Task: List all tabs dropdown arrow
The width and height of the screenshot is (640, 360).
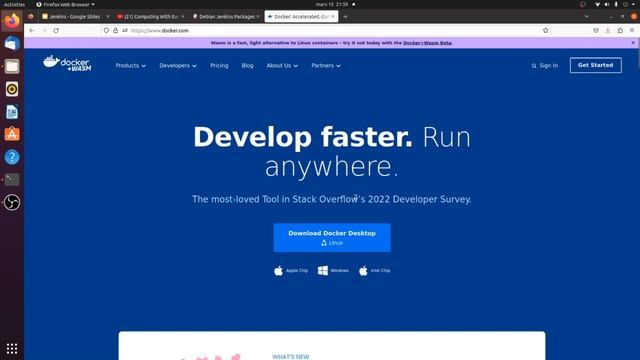Action: pyautogui.click(x=587, y=17)
